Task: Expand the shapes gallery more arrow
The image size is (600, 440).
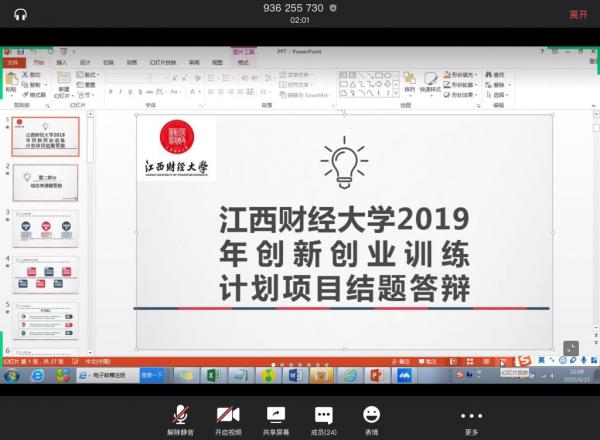Action: pyautogui.click(x=396, y=93)
